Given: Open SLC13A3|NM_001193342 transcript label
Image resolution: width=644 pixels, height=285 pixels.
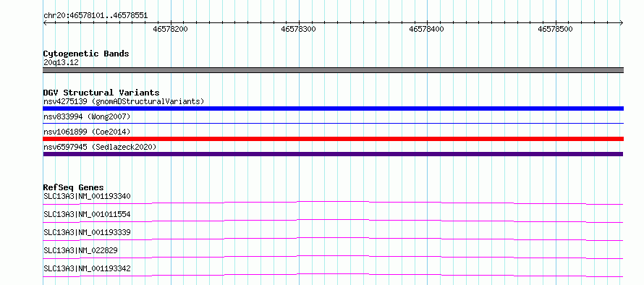Looking at the screenshot, I should [87, 268].
